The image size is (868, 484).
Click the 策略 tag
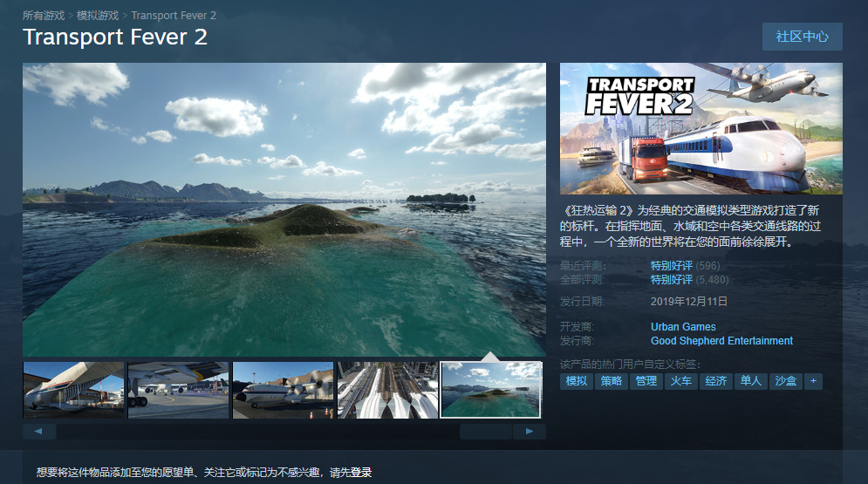(x=612, y=381)
